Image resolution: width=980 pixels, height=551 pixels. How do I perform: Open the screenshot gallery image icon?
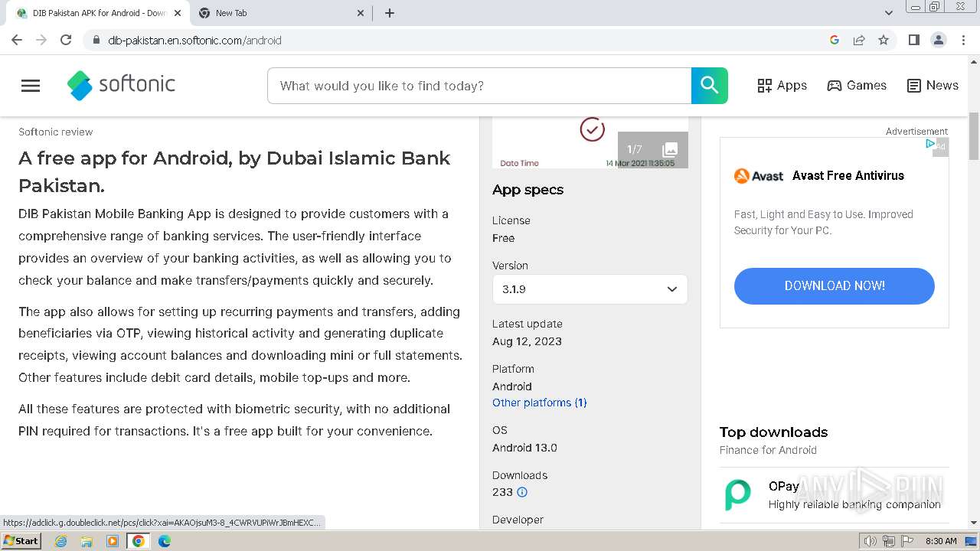tap(670, 150)
